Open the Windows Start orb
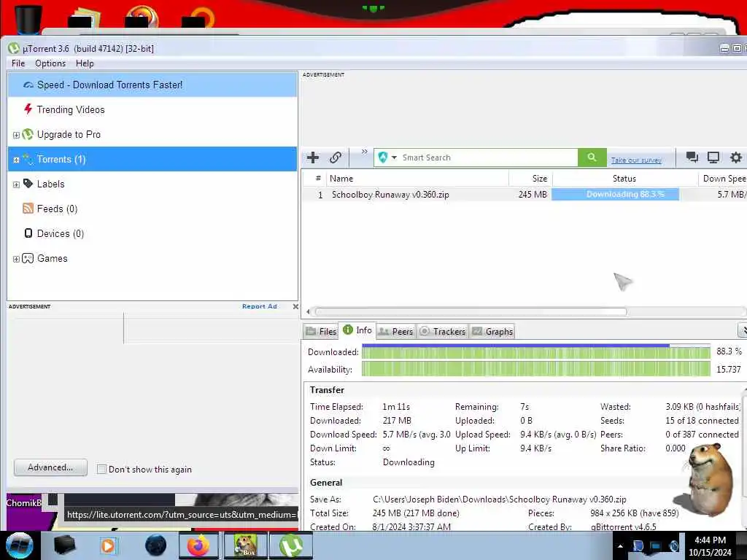Screen dimensions: 747x560 [20, 545]
